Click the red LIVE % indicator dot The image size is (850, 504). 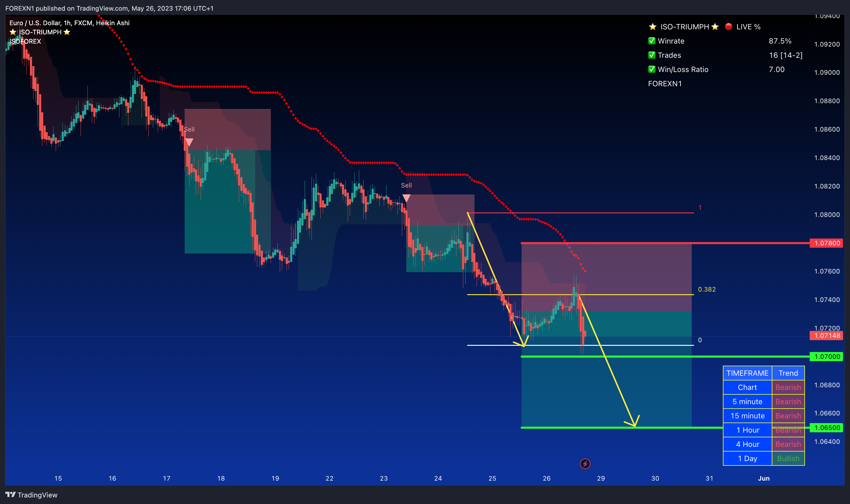tap(728, 26)
